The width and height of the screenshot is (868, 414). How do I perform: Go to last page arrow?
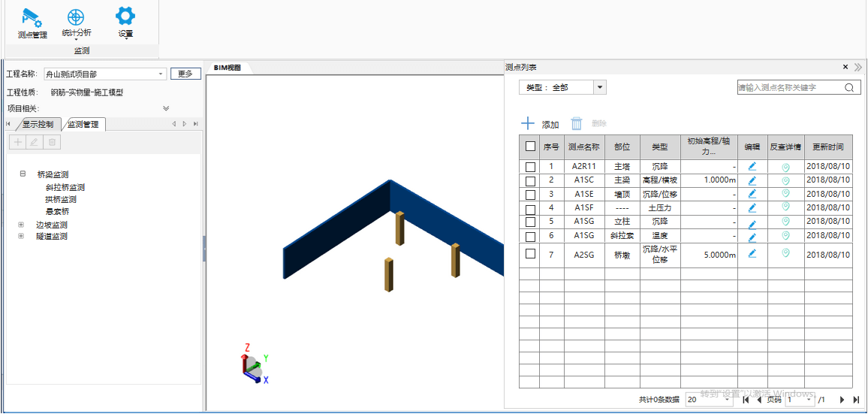point(857,400)
